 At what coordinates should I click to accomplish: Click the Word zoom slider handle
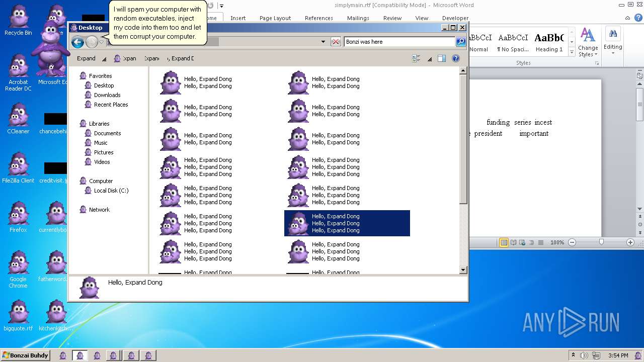click(x=601, y=242)
